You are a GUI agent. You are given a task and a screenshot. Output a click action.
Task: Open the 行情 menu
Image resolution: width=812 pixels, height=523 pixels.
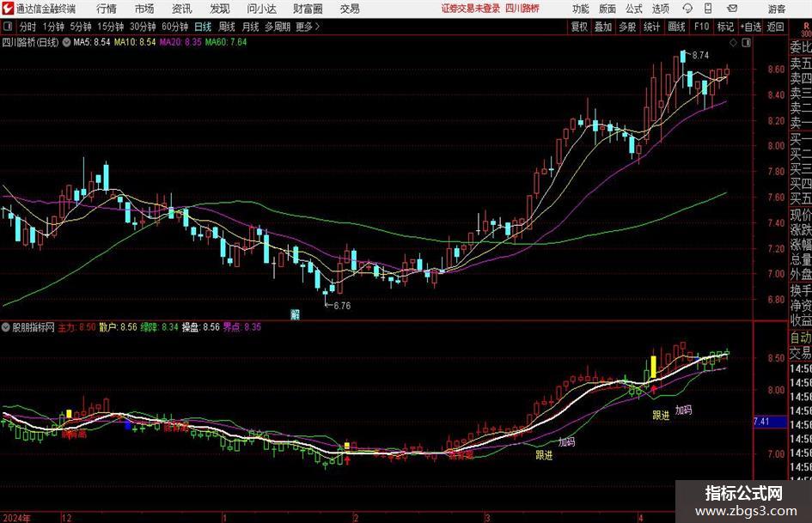(x=107, y=9)
